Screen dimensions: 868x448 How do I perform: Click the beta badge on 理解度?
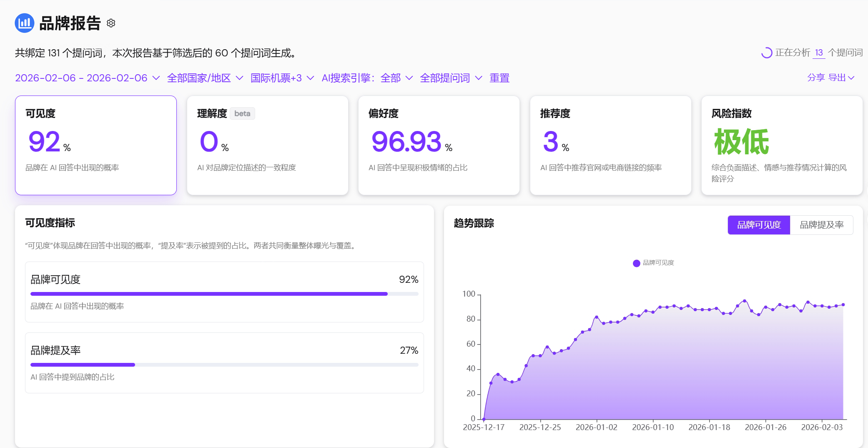pyautogui.click(x=242, y=113)
